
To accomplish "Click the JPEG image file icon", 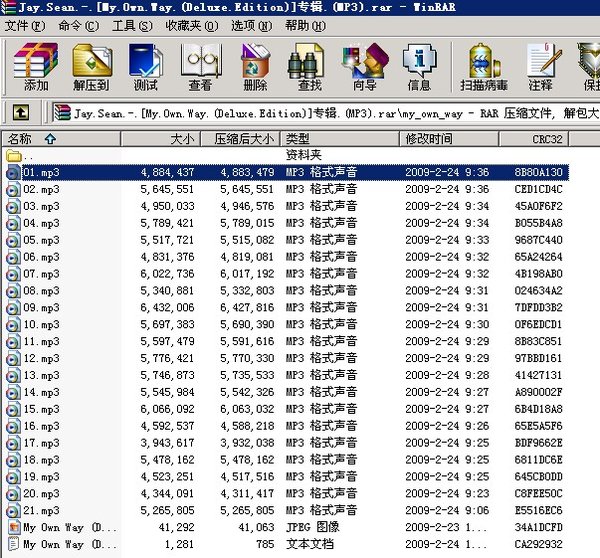I will (14, 528).
